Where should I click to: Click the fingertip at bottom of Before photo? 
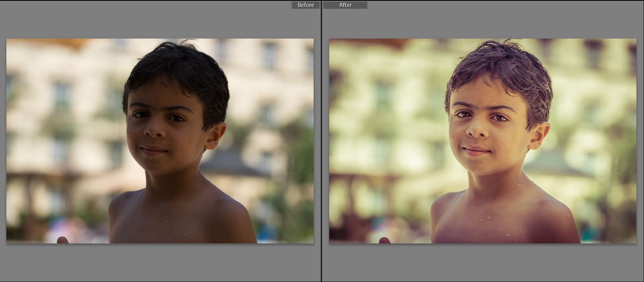(62, 240)
